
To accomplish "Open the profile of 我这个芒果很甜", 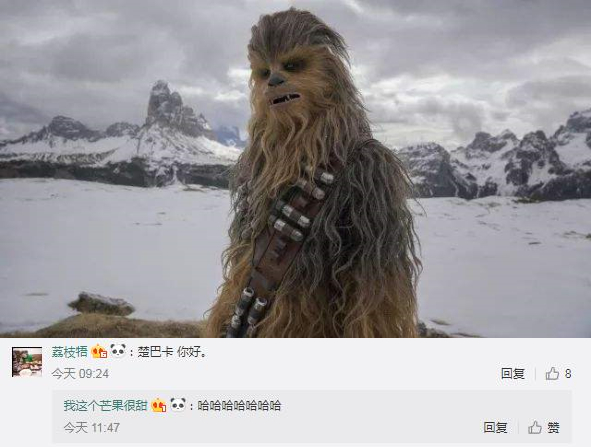I will click(106, 406).
